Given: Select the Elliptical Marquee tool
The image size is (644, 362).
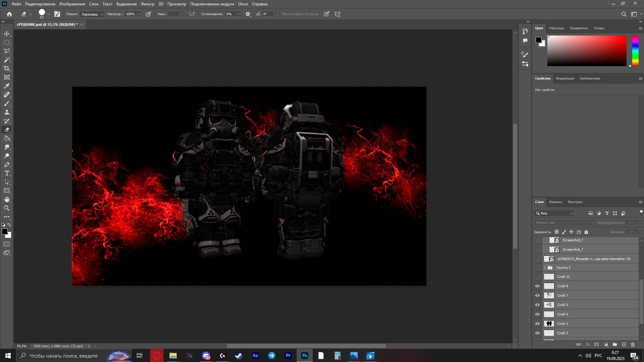Looking at the screenshot, I should 7,42.
